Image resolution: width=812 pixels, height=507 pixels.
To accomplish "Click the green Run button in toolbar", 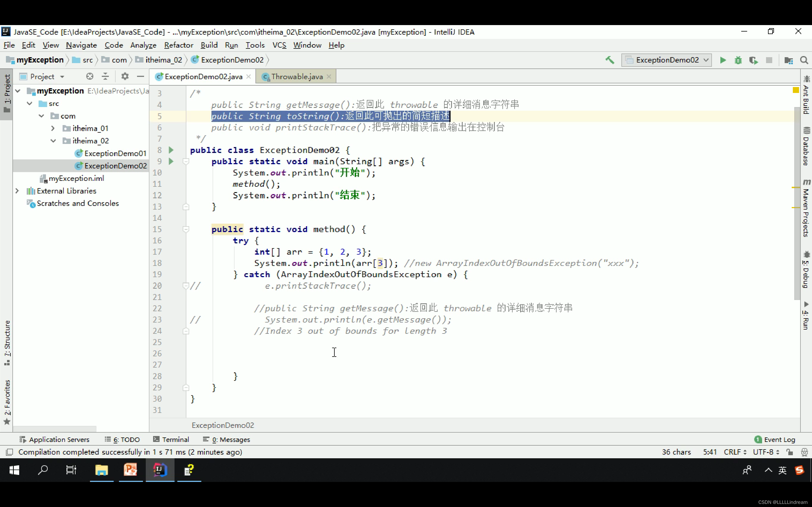I will (723, 60).
